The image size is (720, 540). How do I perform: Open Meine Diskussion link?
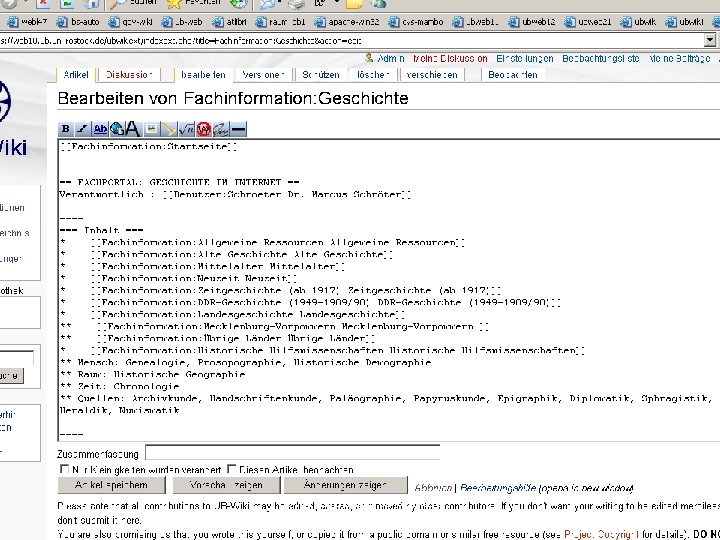(450, 59)
